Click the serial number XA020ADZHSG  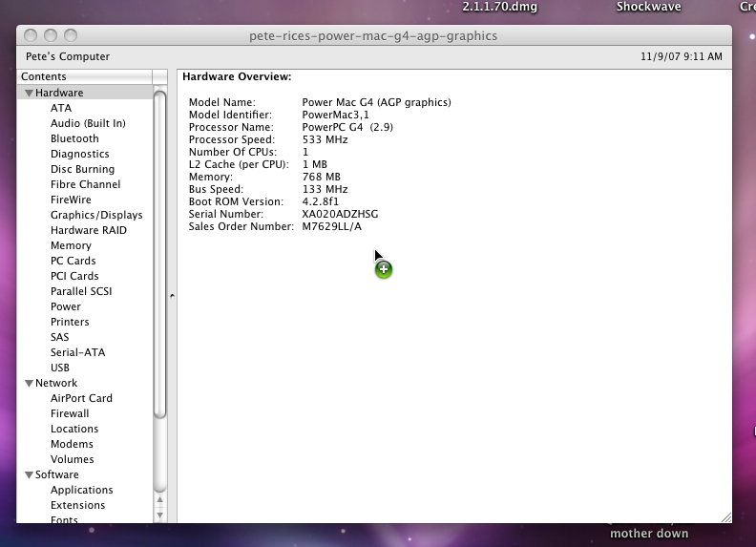340,214
